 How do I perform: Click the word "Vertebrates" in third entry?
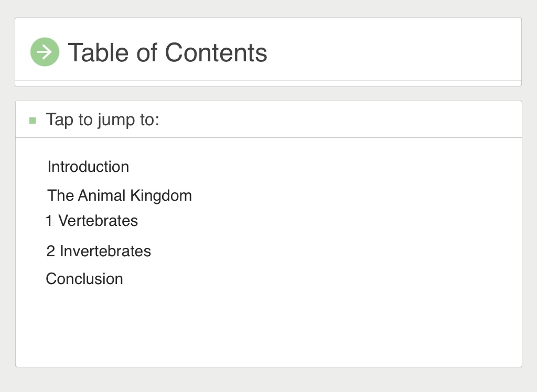[x=98, y=221]
